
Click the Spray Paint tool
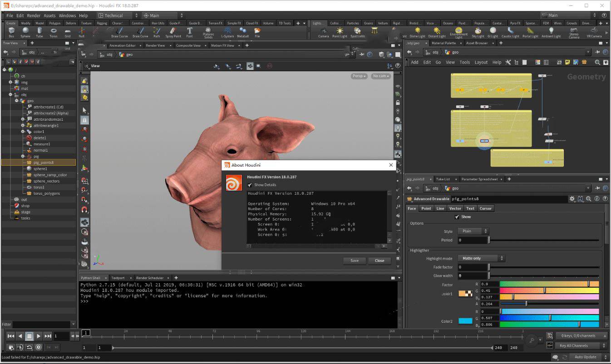173,32
